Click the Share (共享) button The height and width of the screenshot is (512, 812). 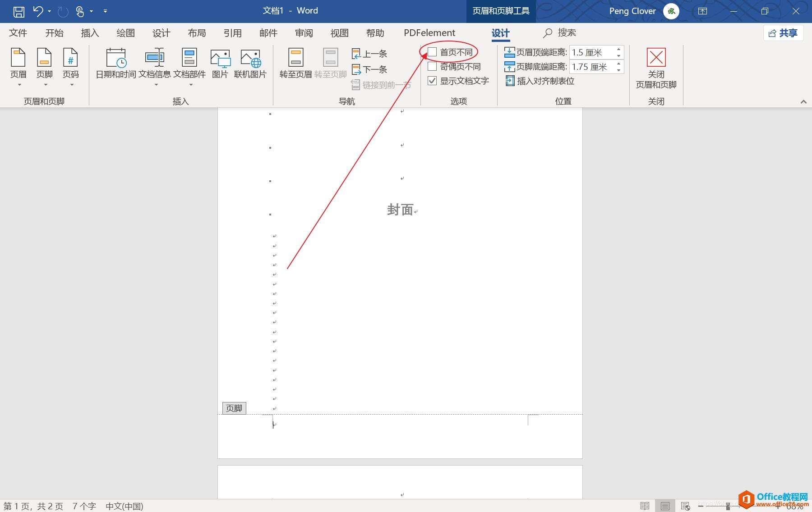(783, 33)
